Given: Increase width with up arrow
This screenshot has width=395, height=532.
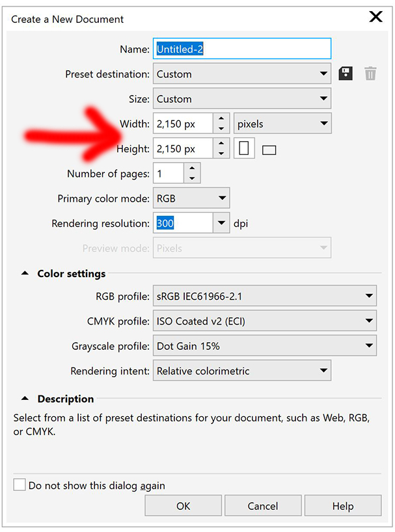Looking at the screenshot, I should pyautogui.click(x=221, y=118).
